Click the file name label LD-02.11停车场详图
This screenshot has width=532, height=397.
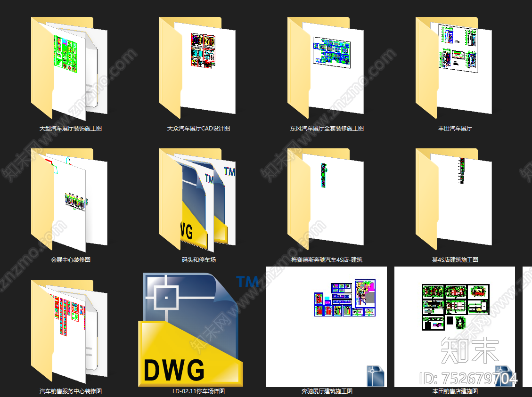pyautogui.click(x=198, y=391)
